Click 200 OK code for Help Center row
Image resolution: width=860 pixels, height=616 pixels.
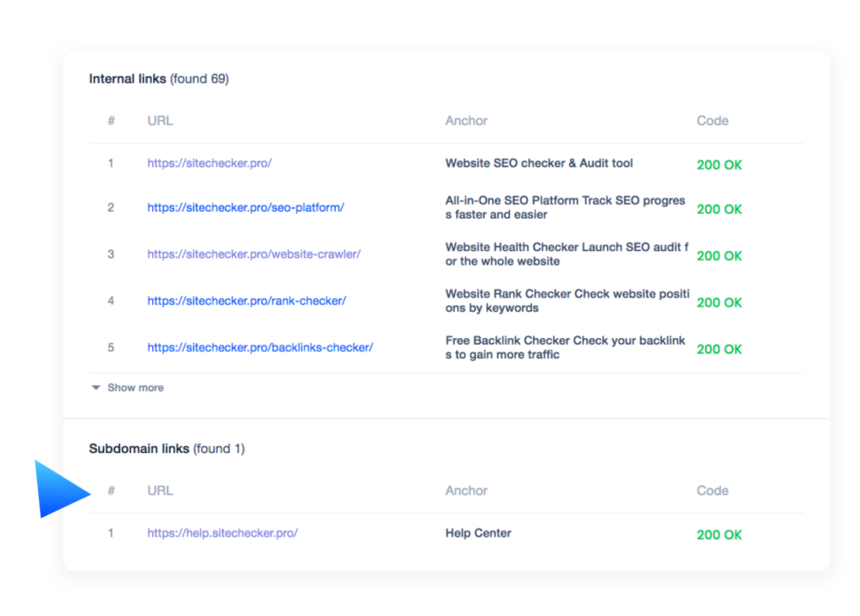[x=719, y=535]
